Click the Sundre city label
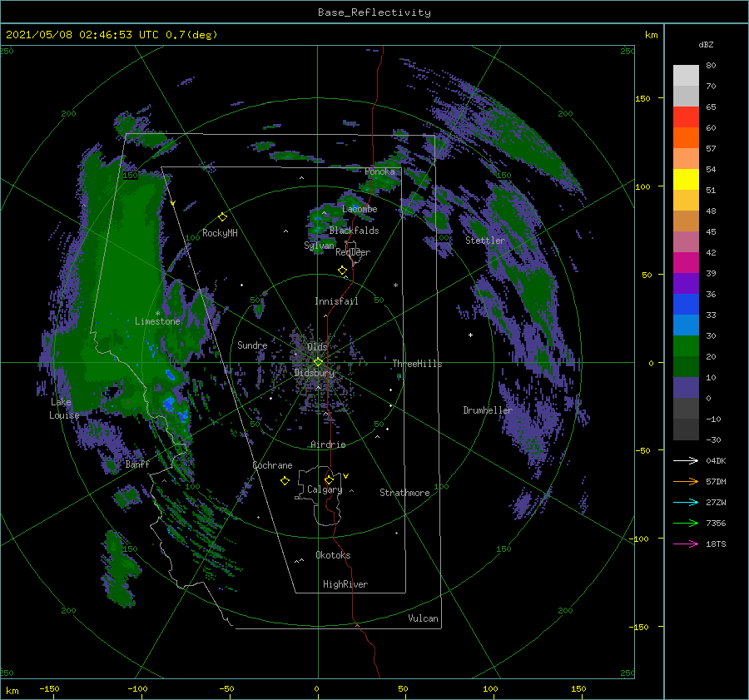Screen dimensions: 749x700 coord(252,345)
